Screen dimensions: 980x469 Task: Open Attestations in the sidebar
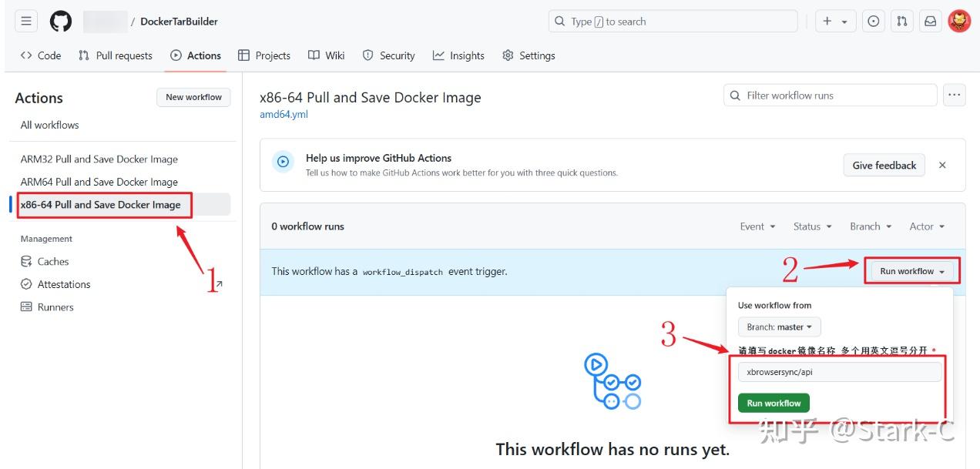pos(63,283)
